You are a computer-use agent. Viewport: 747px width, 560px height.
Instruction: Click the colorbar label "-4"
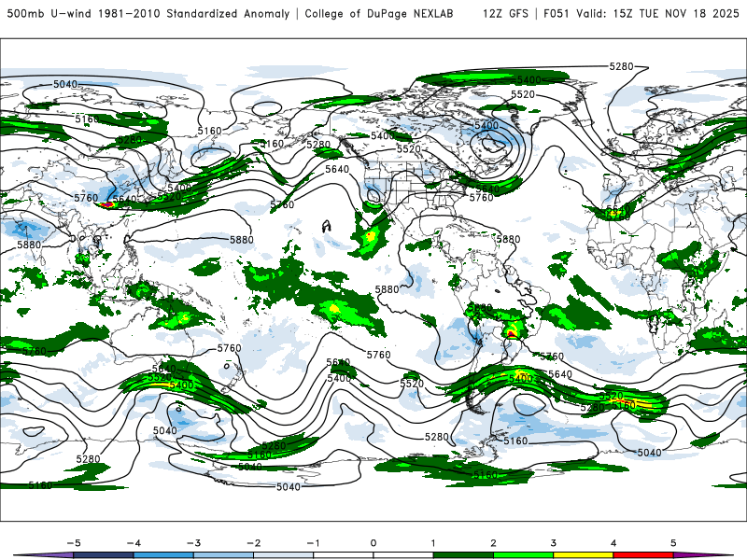click(134, 543)
